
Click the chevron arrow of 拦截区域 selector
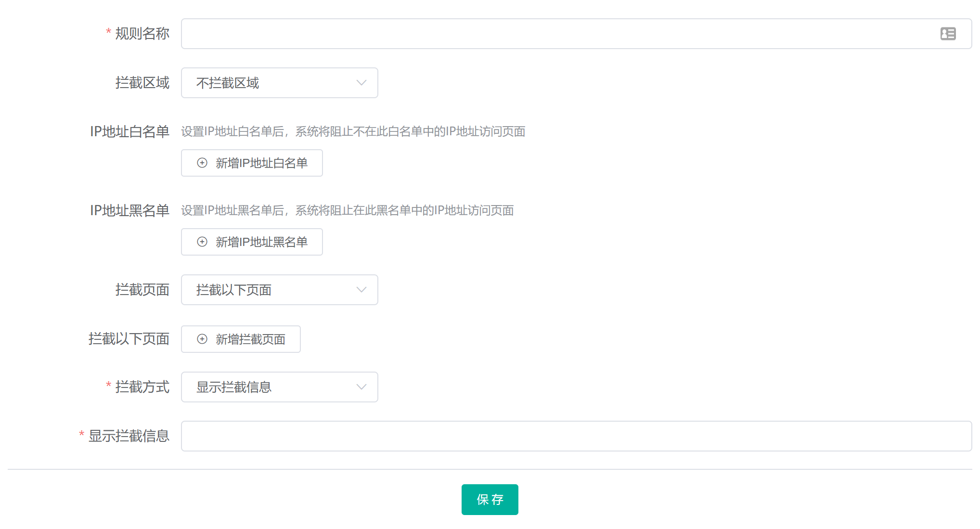(x=361, y=83)
